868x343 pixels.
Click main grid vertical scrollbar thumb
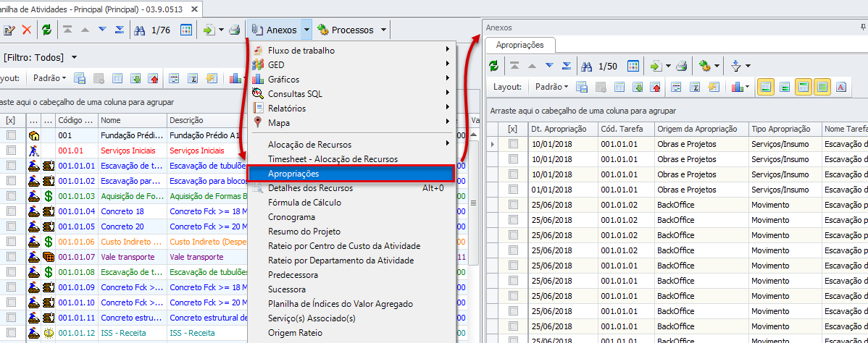[x=473, y=203]
